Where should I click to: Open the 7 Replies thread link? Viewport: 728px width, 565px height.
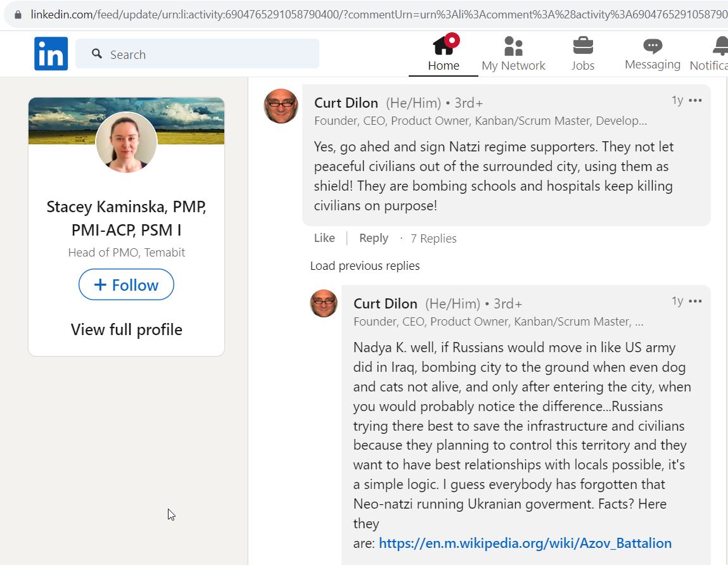pyautogui.click(x=433, y=239)
